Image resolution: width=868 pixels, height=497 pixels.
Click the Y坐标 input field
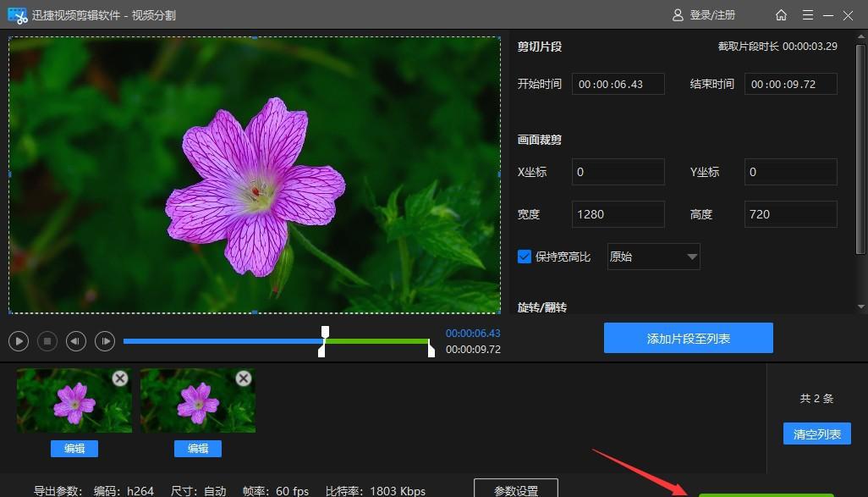point(790,172)
